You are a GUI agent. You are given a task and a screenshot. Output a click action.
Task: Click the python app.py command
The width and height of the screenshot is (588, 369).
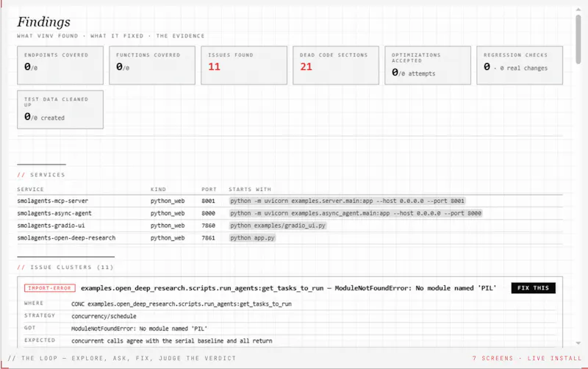(x=252, y=238)
